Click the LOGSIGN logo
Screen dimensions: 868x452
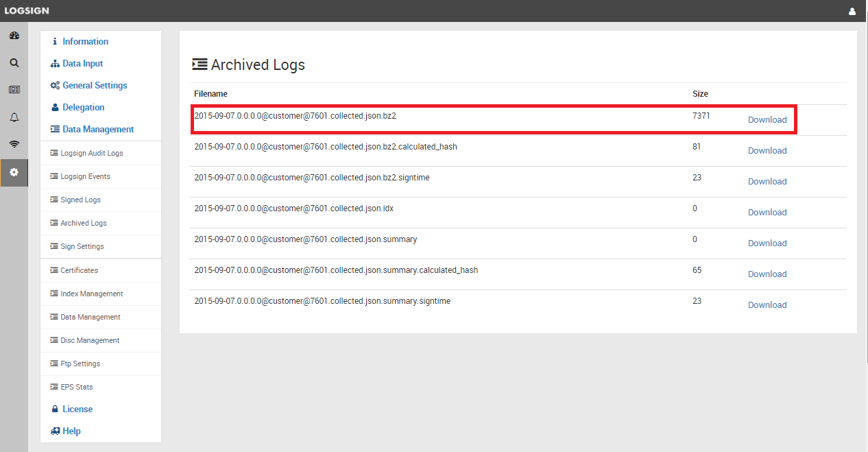click(27, 11)
